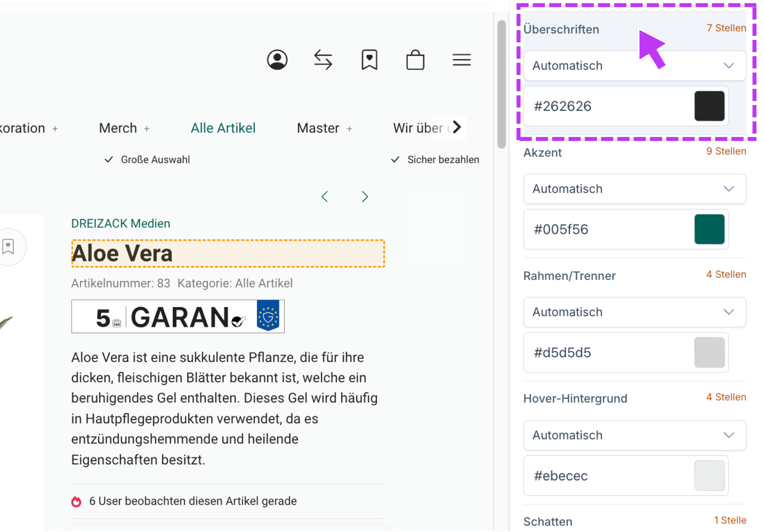Screen dimensions: 764x532
Task: Select the Merch menu item
Action: tap(118, 128)
